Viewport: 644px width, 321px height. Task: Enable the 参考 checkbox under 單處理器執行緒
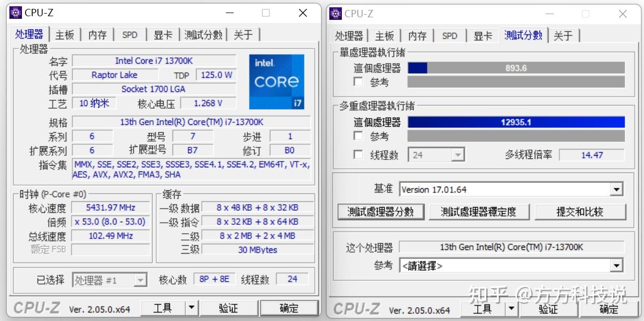(x=359, y=82)
